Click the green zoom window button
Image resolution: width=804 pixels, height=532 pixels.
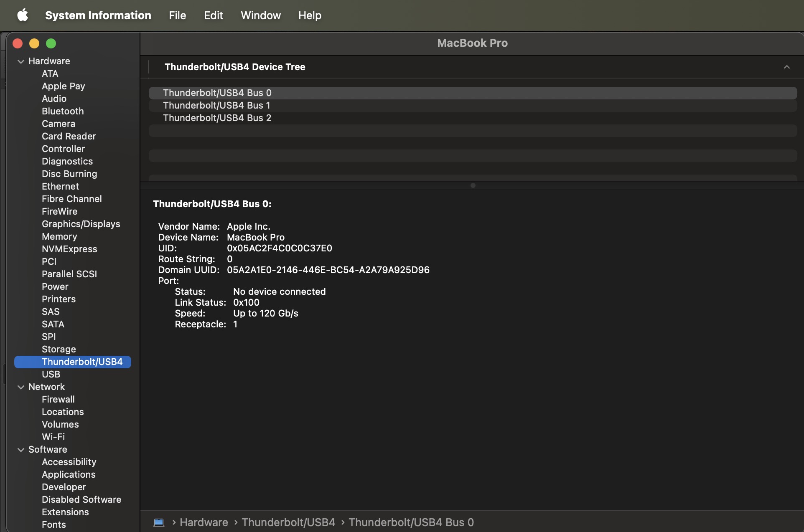(x=51, y=43)
